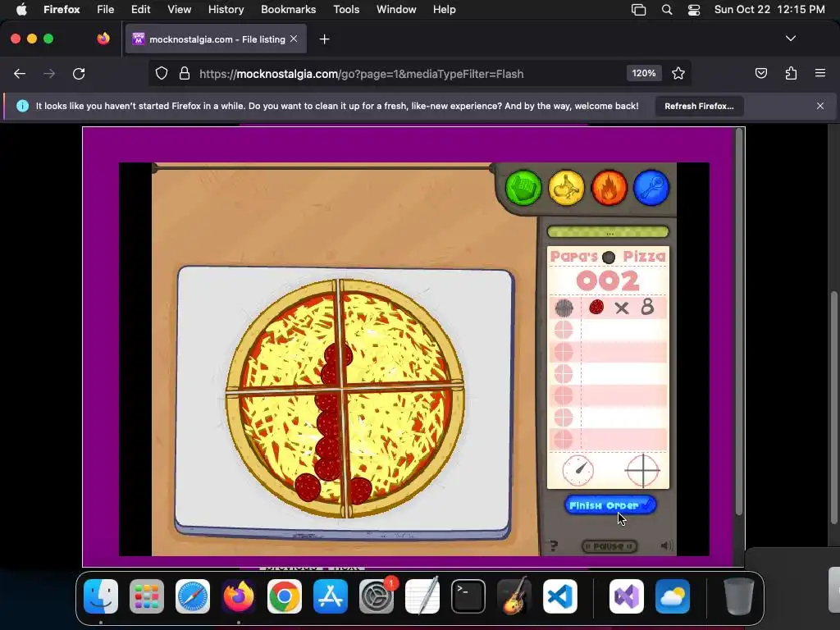Select the blue Cutting Station button

coord(651,188)
